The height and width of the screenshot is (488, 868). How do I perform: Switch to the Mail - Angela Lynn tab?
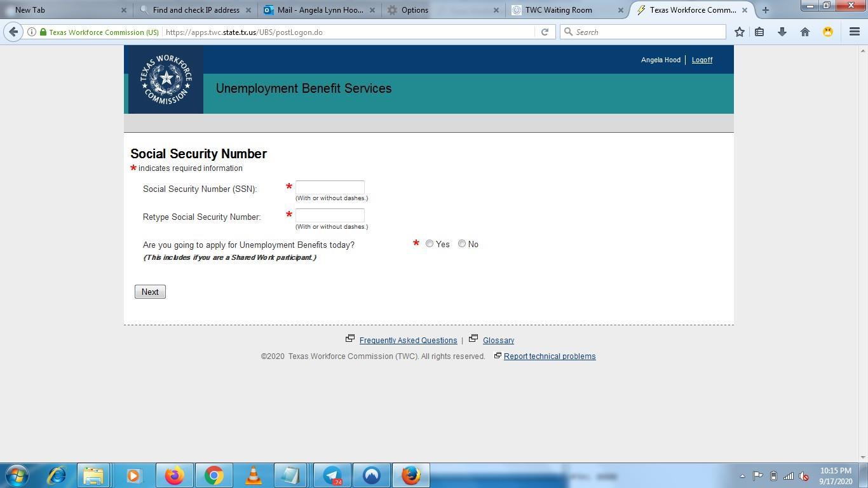click(320, 10)
